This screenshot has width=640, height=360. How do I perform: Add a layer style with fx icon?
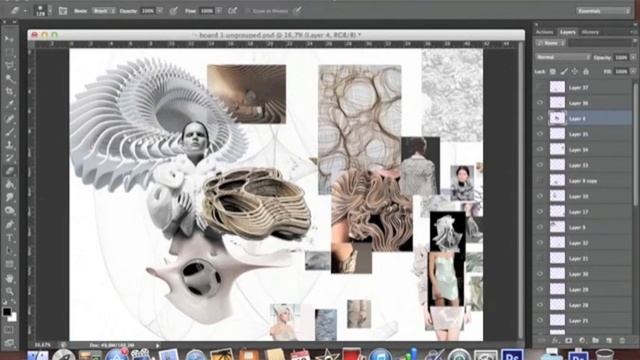[555, 340]
